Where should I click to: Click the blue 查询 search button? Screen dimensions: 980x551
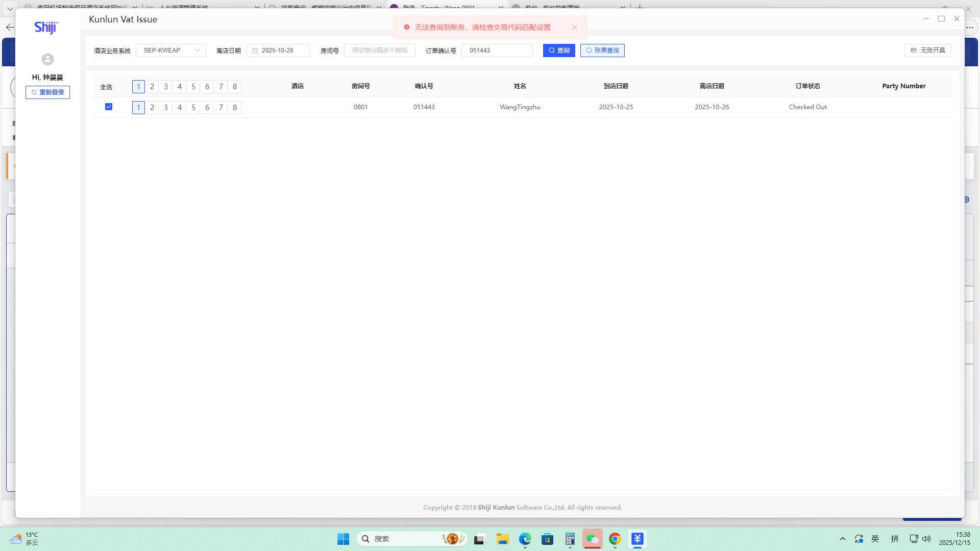tap(559, 51)
